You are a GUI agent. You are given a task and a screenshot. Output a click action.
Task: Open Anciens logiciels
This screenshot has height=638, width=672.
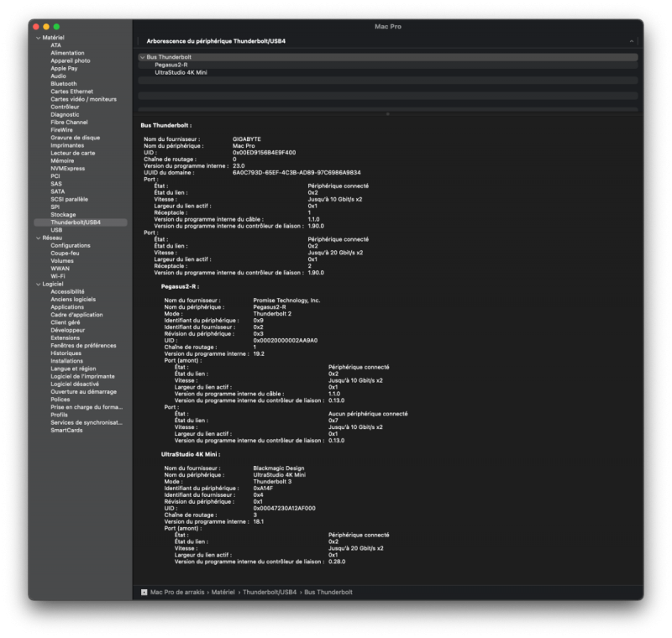point(73,300)
